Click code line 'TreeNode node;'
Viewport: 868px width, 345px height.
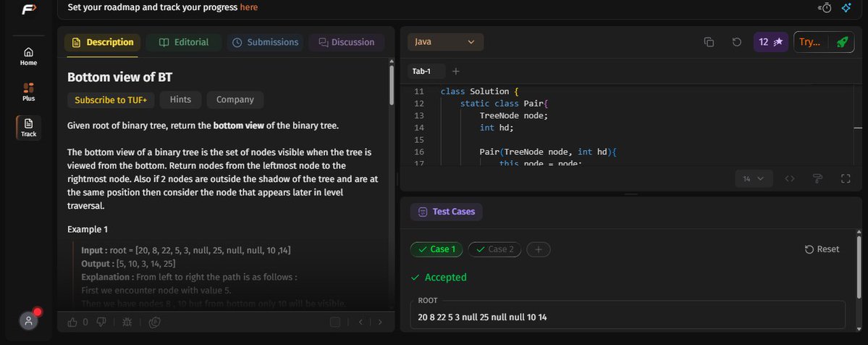pos(513,116)
